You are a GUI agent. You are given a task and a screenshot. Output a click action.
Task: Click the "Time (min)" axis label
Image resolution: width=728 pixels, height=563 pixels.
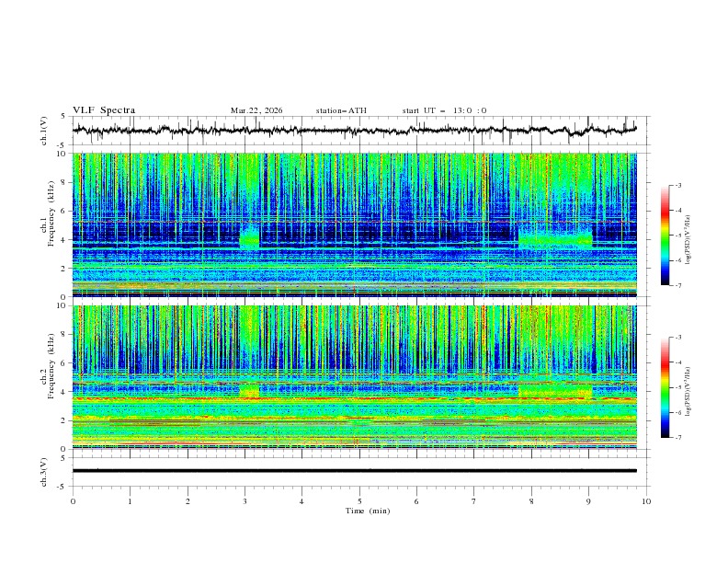point(368,511)
